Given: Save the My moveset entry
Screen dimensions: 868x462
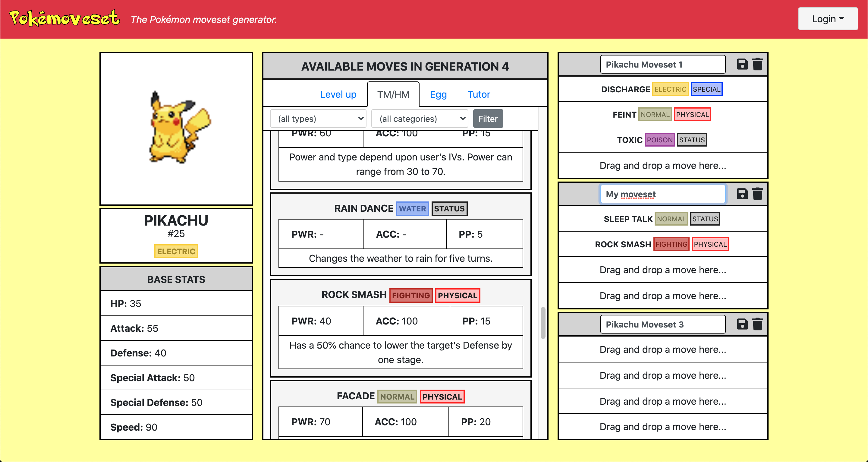Looking at the screenshot, I should pos(742,194).
